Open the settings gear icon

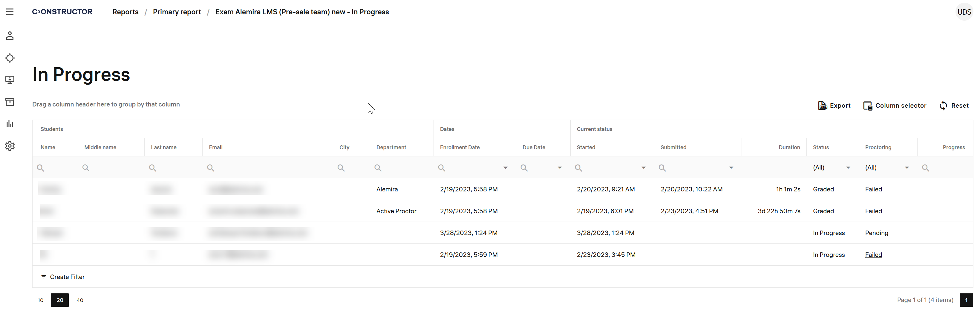click(x=10, y=146)
